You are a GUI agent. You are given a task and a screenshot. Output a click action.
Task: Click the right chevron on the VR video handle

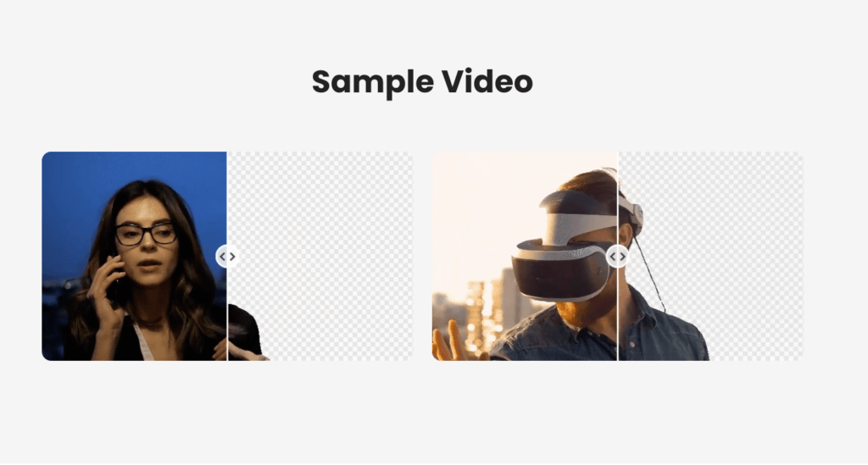tap(623, 257)
